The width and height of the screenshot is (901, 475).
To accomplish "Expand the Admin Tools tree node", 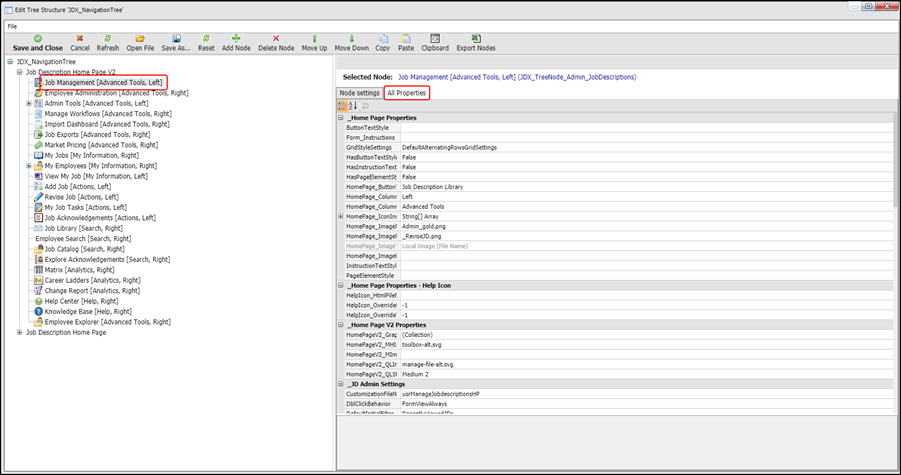I will pyautogui.click(x=29, y=103).
